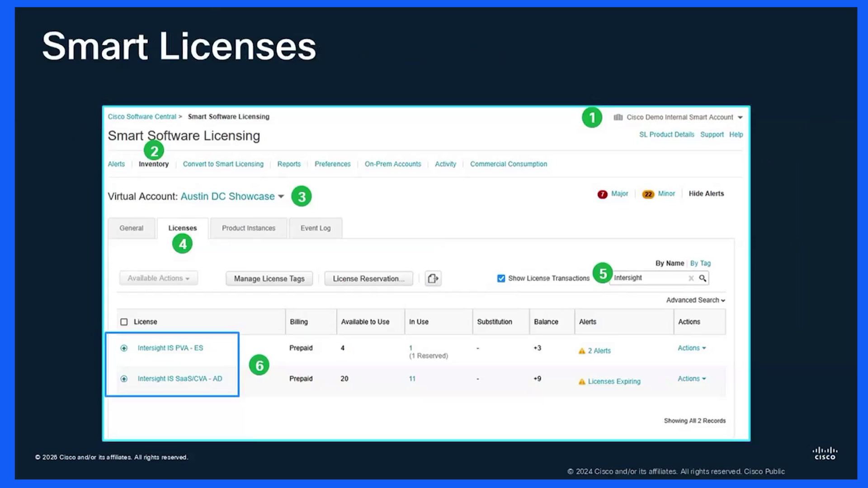
Task: Open Actions menu for Intersight IS SaaS/CVA - AD
Action: pos(692,379)
